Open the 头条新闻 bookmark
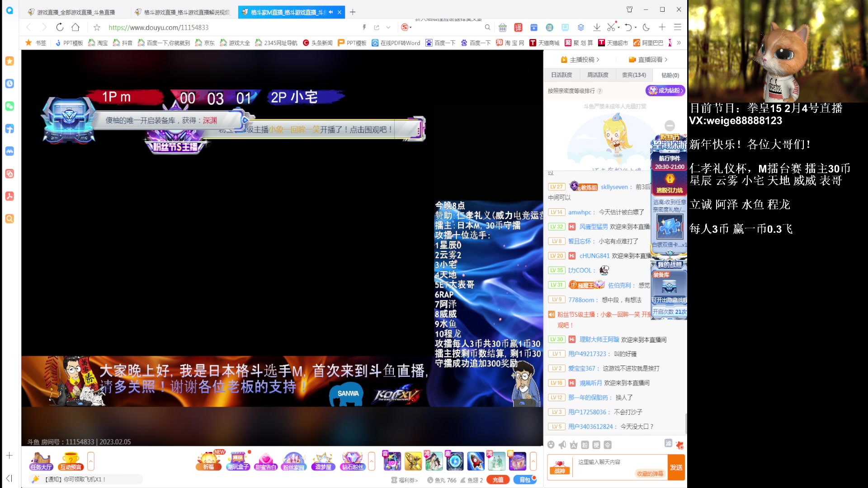Image resolution: width=868 pixels, height=488 pixels. click(x=317, y=43)
